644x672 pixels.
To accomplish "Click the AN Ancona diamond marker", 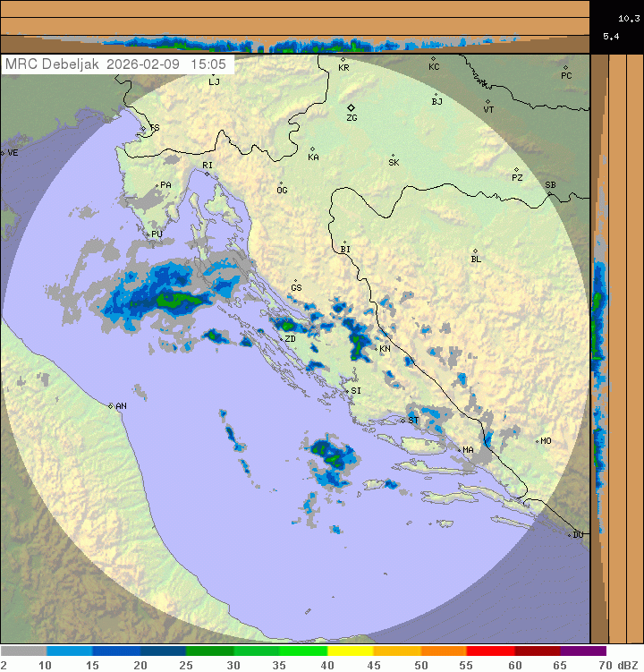I will pos(111,406).
